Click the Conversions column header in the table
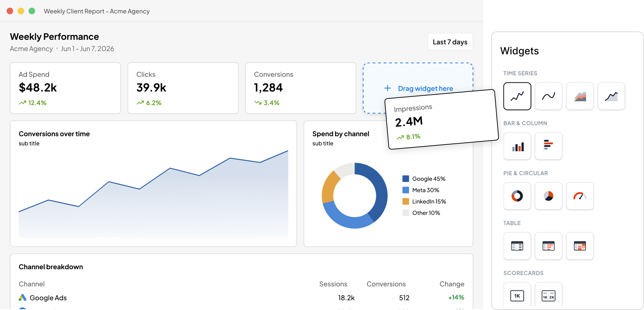Image resolution: width=644 pixels, height=310 pixels. coord(386,284)
